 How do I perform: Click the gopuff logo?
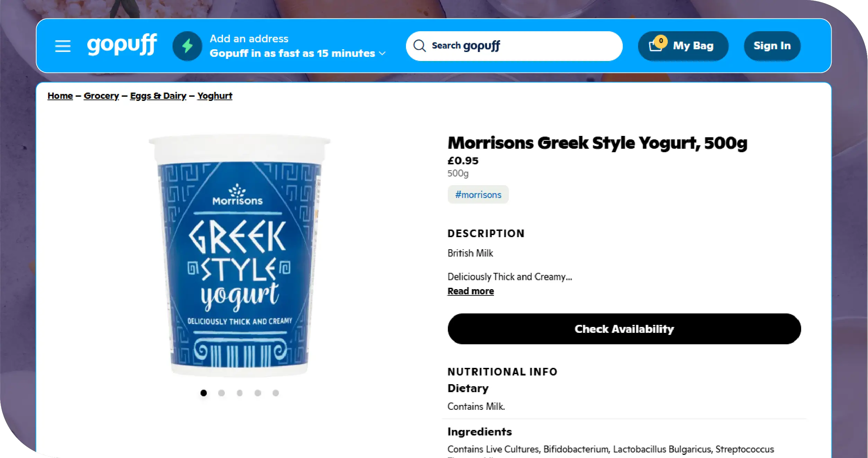point(122,45)
